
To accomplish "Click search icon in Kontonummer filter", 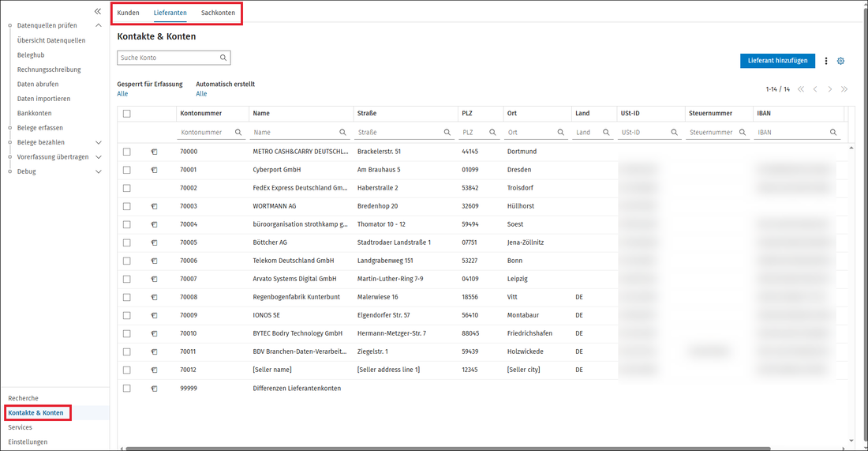I will coord(238,133).
